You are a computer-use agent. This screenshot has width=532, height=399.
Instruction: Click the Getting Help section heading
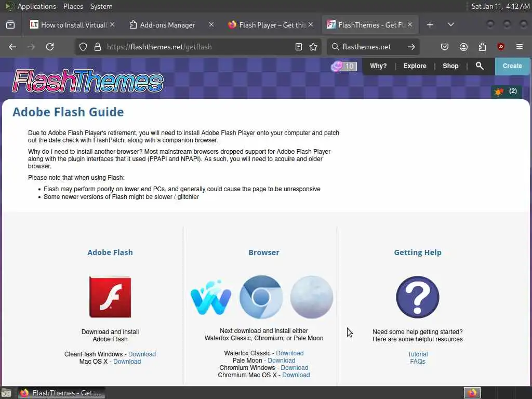click(418, 252)
